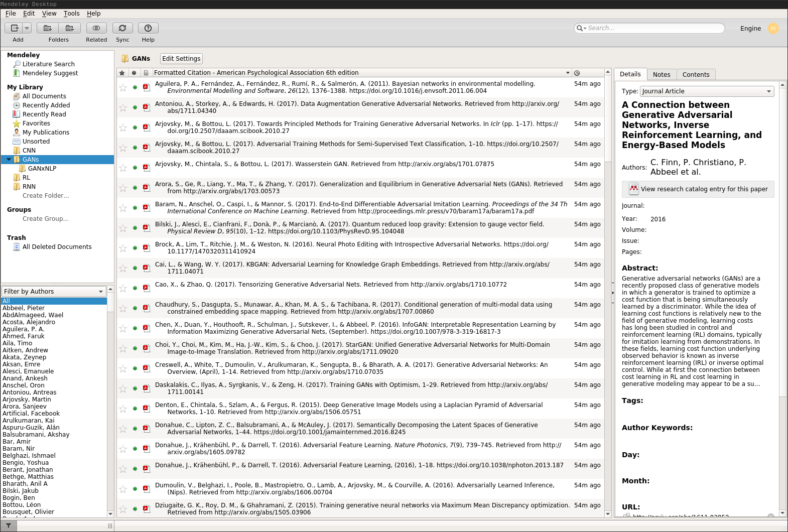Open PDF of Baram End-to-End Differentiable paper
Viewport: 788px width, 532px height.
pyautogui.click(x=147, y=208)
